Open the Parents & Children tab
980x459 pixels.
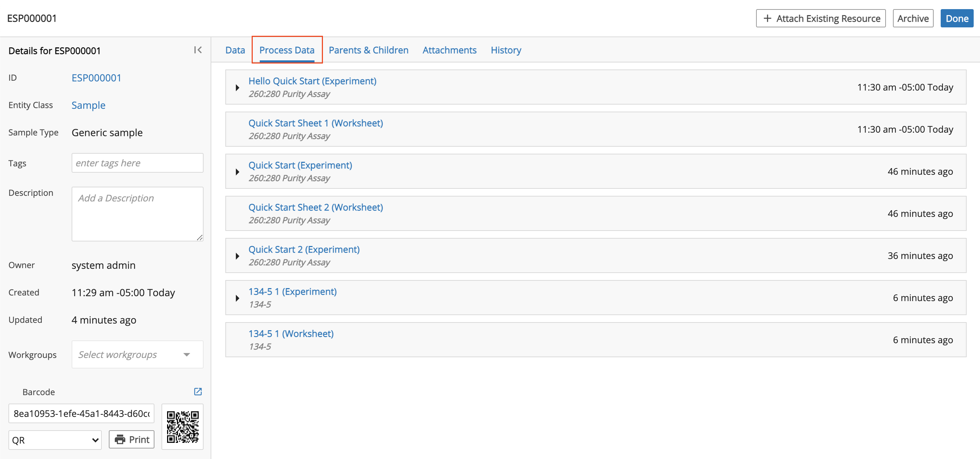point(369,49)
